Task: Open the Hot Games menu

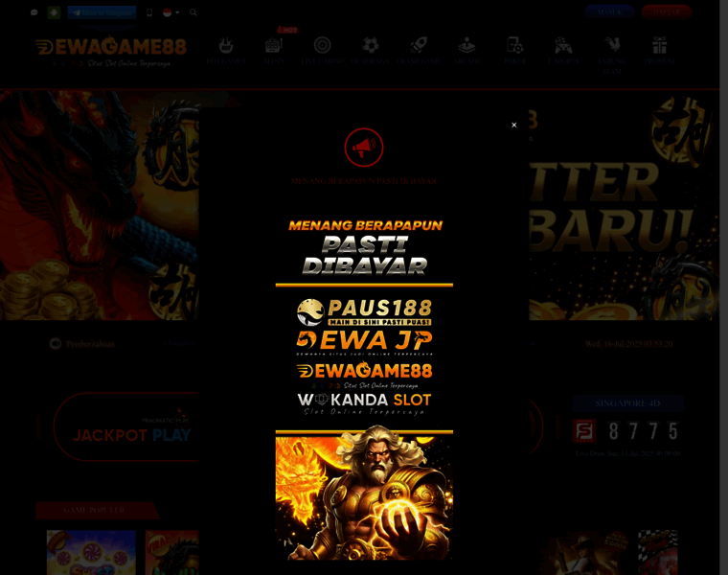Action: (x=226, y=51)
